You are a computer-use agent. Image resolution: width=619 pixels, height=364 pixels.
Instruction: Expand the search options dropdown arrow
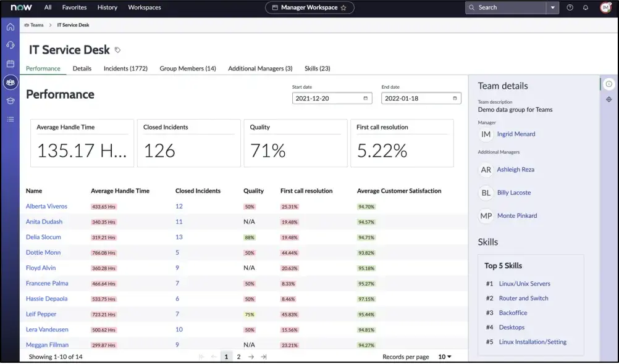pos(552,7)
